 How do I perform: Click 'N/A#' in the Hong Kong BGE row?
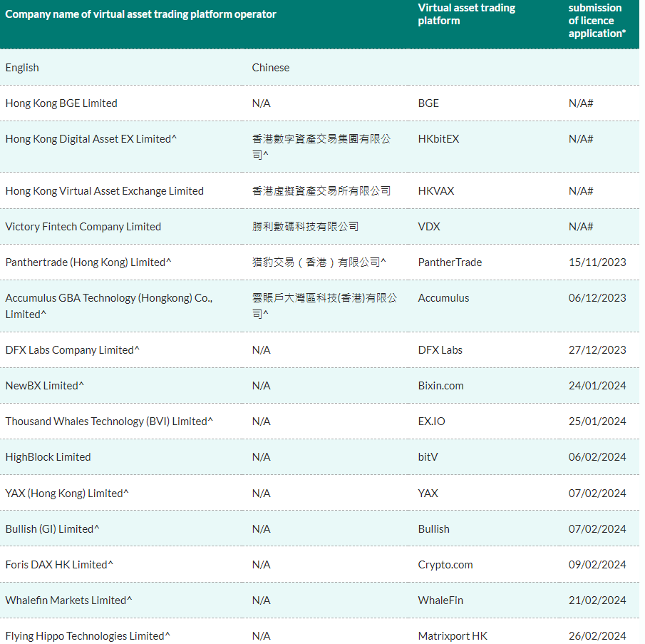(581, 103)
